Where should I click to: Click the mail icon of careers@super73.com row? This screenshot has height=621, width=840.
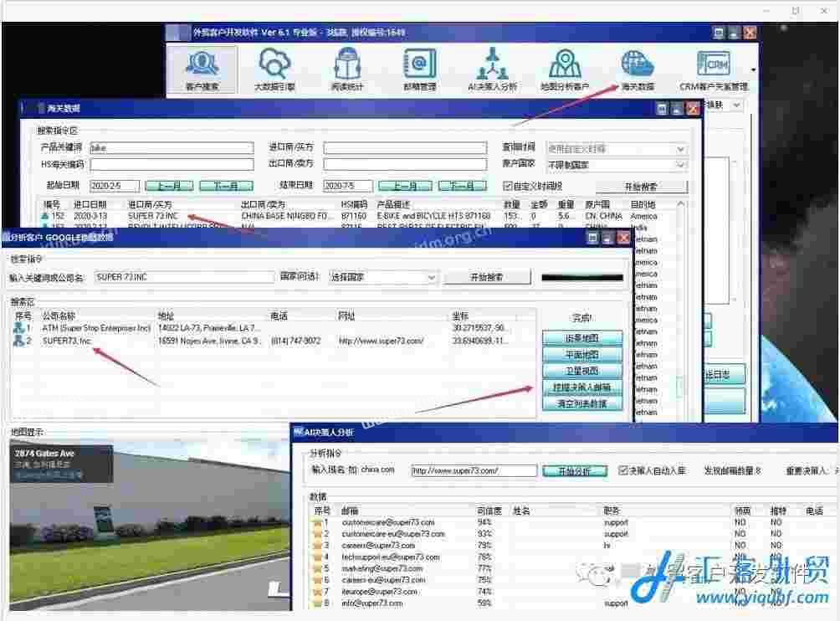tap(317, 546)
